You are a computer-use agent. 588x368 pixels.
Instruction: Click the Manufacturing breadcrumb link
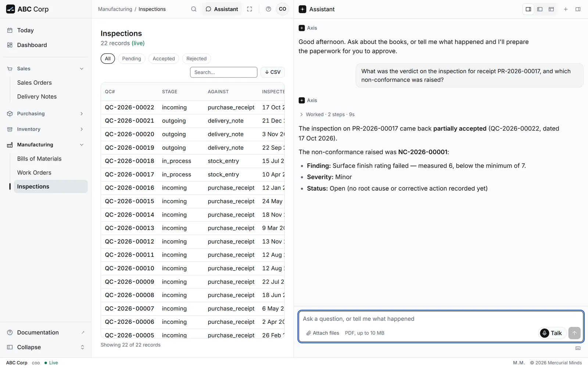click(x=115, y=9)
